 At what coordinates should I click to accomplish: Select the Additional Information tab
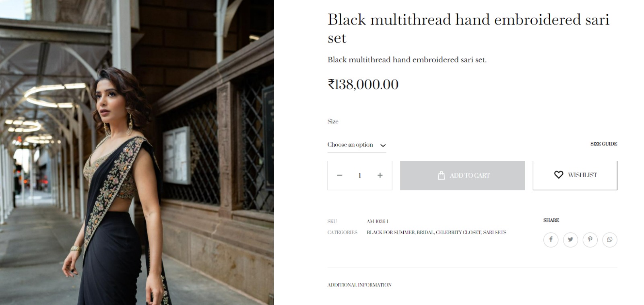(359, 285)
